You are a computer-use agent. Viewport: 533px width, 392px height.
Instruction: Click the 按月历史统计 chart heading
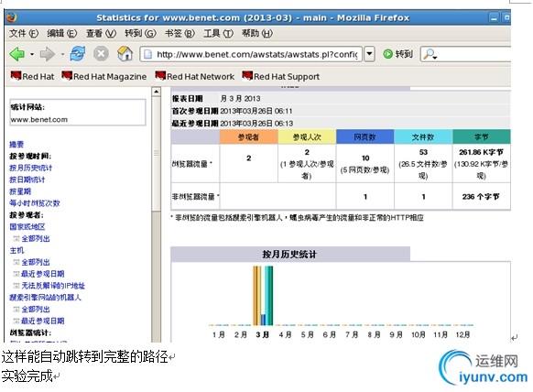pyautogui.click(x=289, y=254)
